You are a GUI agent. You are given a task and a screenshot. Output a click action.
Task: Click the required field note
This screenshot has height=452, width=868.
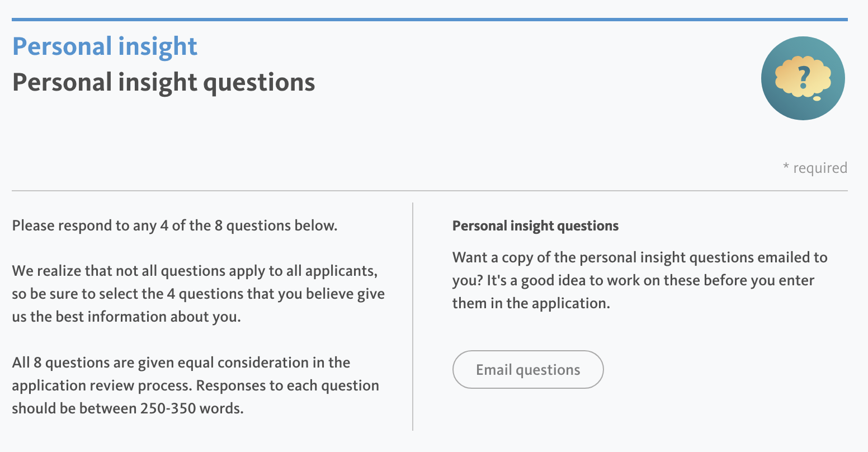tap(815, 168)
